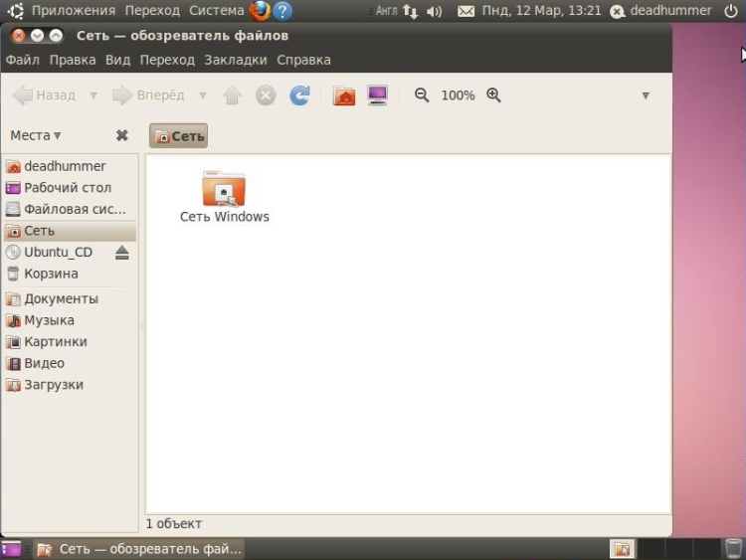Open the Вперёд history dropdown arrow
Image resolution: width=746 pixels, height=560 pixels.
(x=202, y=95)
